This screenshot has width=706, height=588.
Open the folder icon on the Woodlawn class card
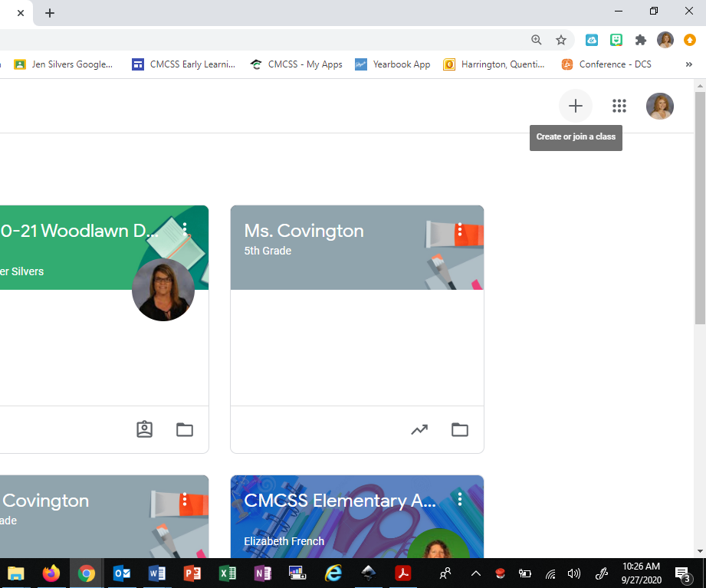coord(184,429)
